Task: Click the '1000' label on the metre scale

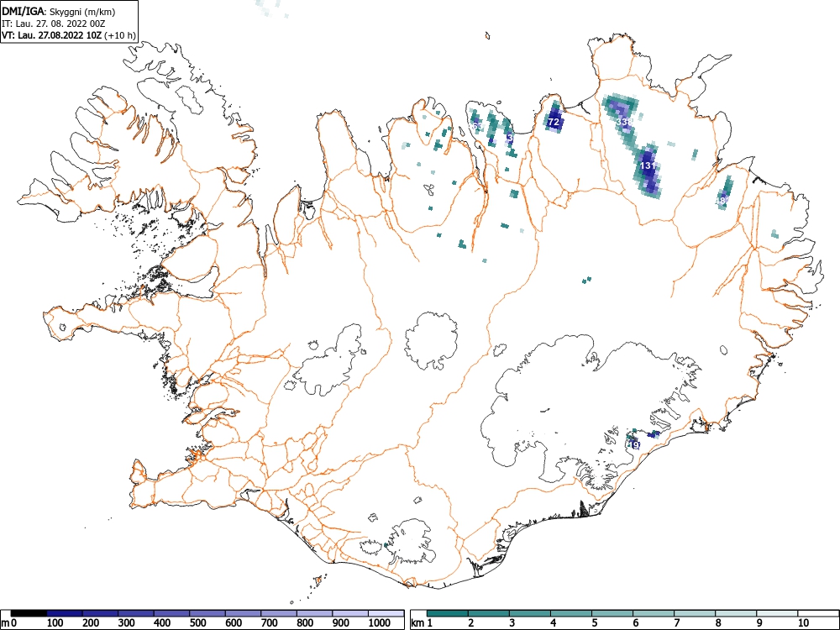Action: 379,623
